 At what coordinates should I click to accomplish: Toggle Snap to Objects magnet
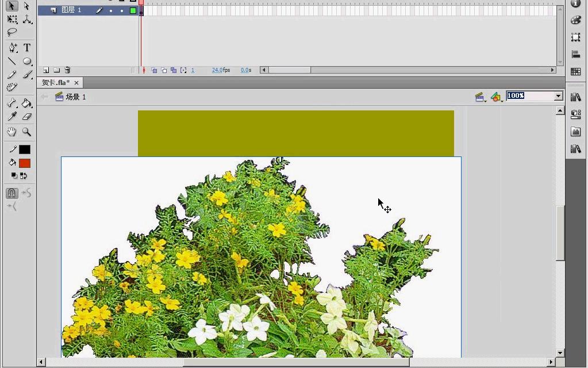point(11,193)
